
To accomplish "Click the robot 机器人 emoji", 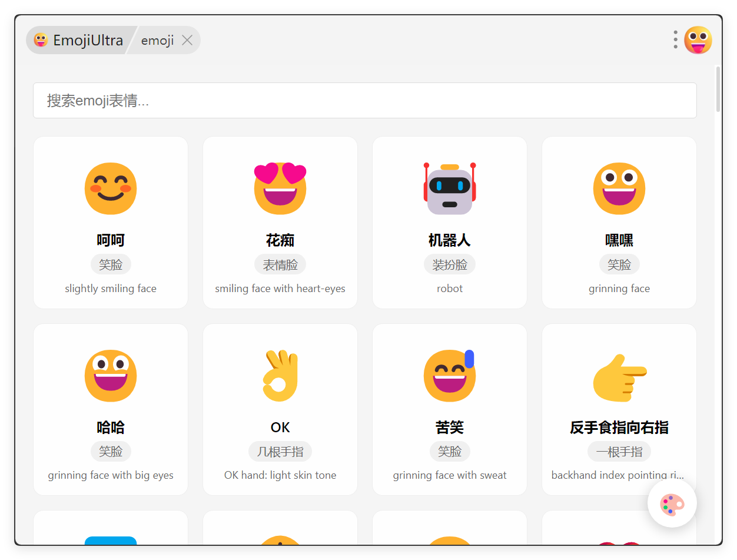I will (450, 188).
